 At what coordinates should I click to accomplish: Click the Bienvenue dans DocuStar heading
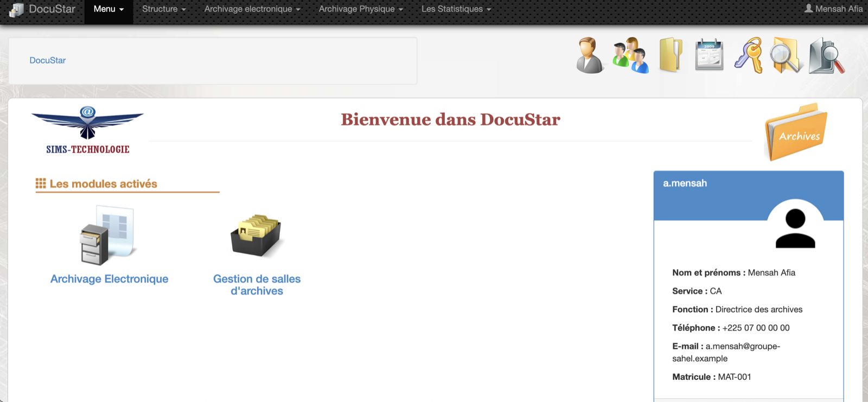[450, 119]
